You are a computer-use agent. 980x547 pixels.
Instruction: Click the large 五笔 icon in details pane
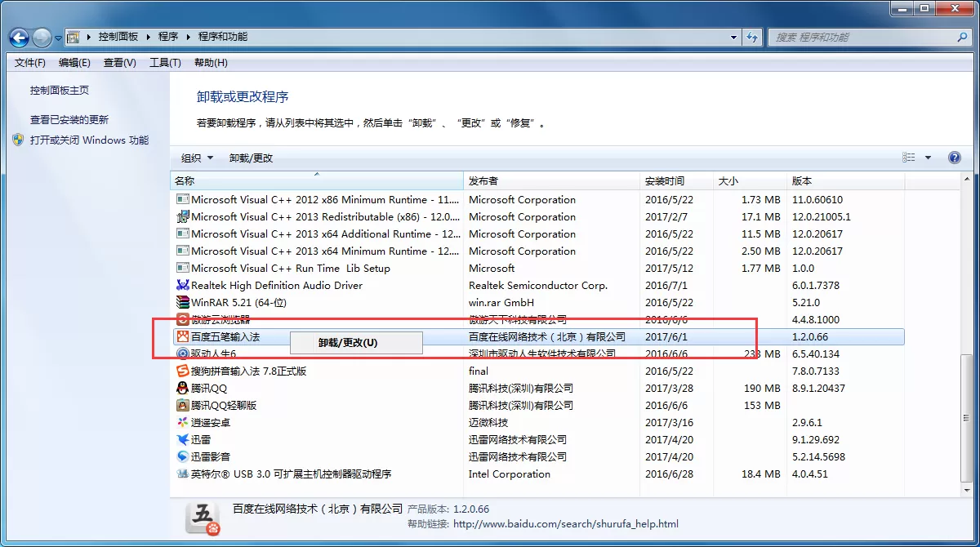[203, 517]
